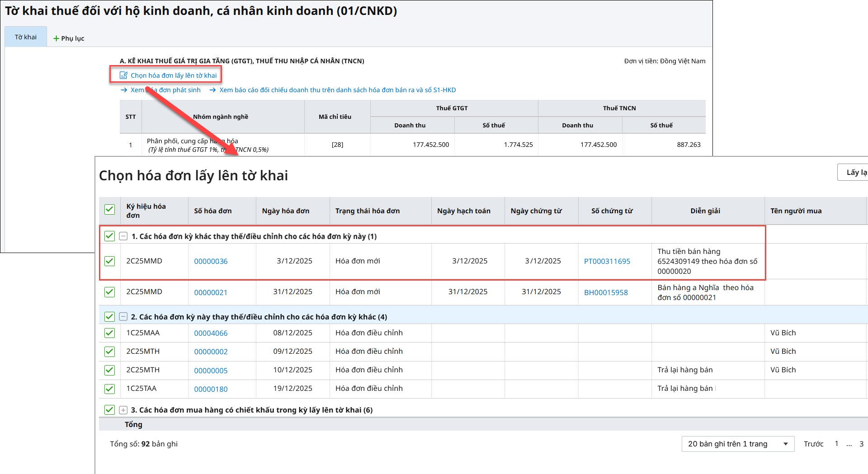Expand group 3 discount purchase invoices
The width and height of the screenshot is (868, 474).
[x=123, y=410]
